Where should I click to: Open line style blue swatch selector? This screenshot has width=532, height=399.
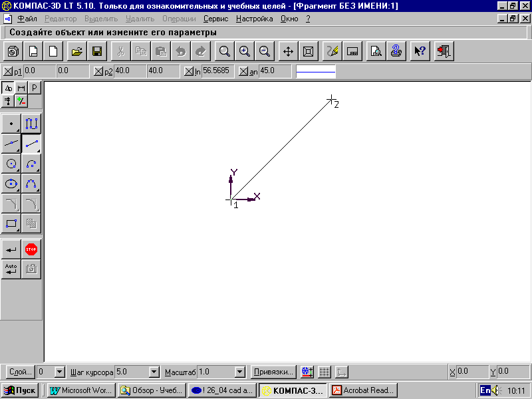pyautogui.click(x=316, y=72)
